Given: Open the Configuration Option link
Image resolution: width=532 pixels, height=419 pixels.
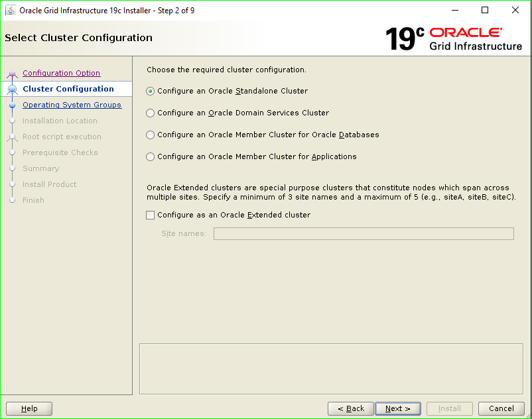Looking at the screenshot, I should point(61,73).
